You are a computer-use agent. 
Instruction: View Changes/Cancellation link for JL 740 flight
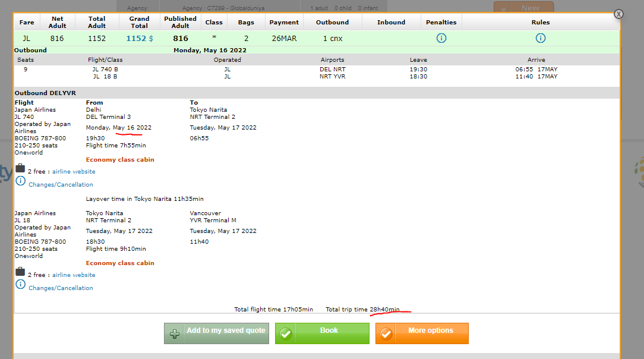(x=61, y=185)
